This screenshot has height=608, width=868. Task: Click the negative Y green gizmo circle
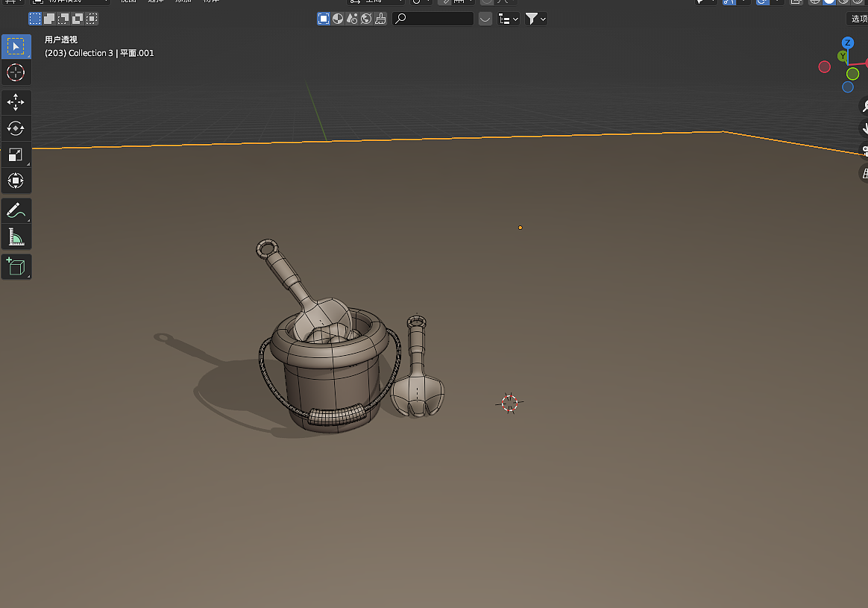(x=852, y=74)
